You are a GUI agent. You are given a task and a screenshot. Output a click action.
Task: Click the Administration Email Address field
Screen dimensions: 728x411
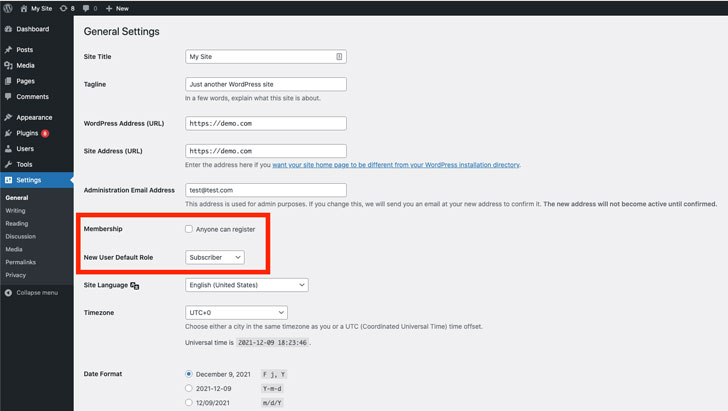pos(265,190)
